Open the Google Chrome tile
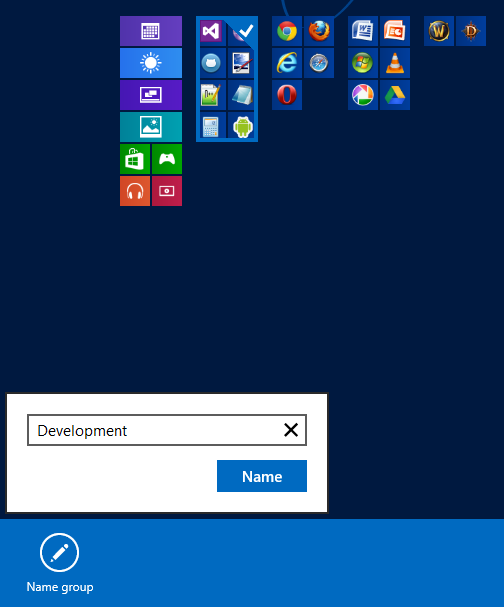This screenshot has height=607, width=504. tap(287, 31)
